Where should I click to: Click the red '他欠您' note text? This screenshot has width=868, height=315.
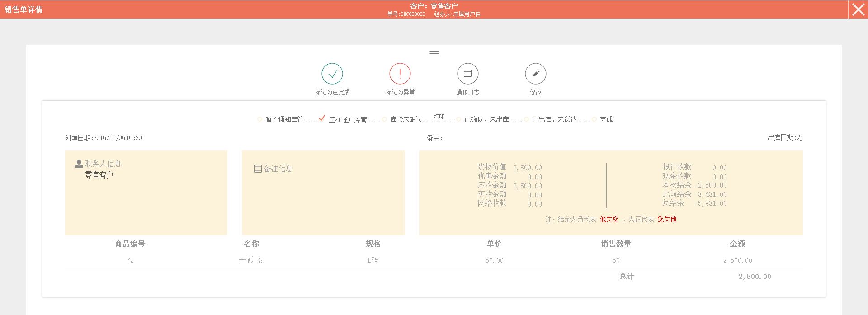pyautogui.click(x=609, y=220)
